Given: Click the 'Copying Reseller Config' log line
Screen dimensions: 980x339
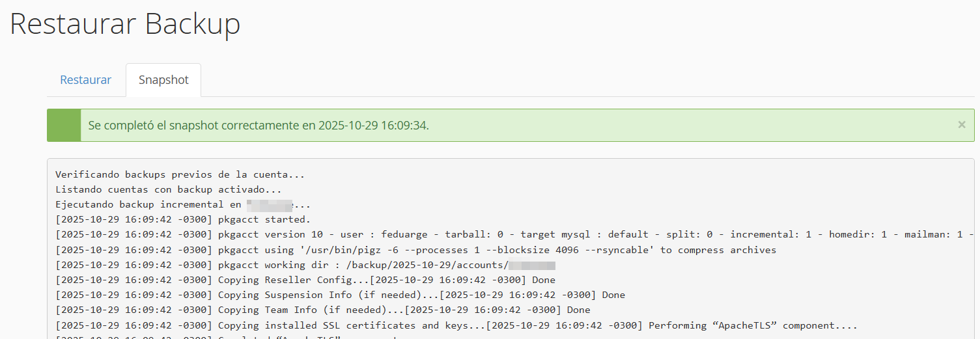Looking at the screenshot, I should (306, 280).
